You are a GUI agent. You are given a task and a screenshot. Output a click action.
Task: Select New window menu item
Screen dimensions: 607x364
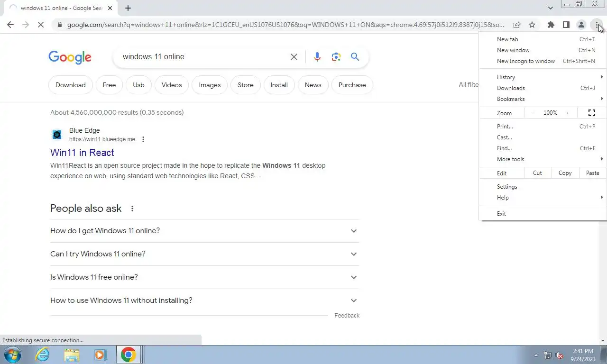[543, 50]
